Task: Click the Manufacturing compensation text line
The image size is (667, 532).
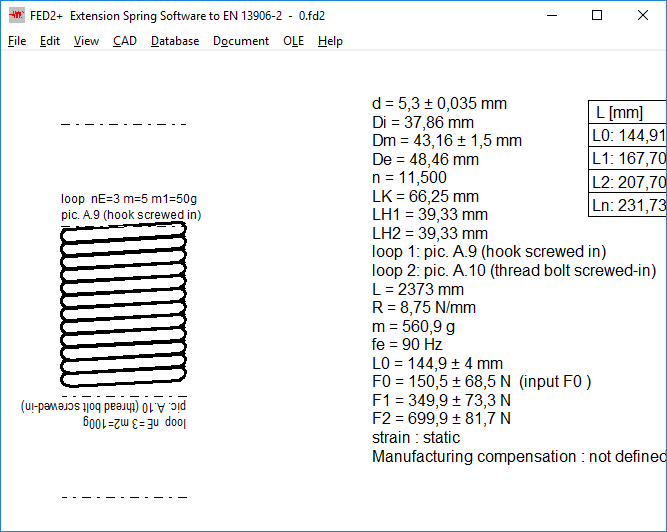Action: (518, 457)
